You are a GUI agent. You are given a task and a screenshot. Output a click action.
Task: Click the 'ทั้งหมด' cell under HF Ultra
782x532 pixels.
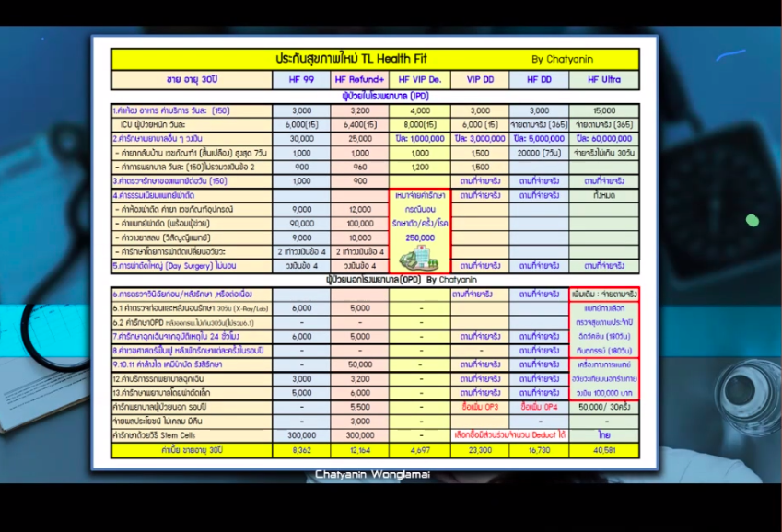pyautogui.click(x=604, y=195)
